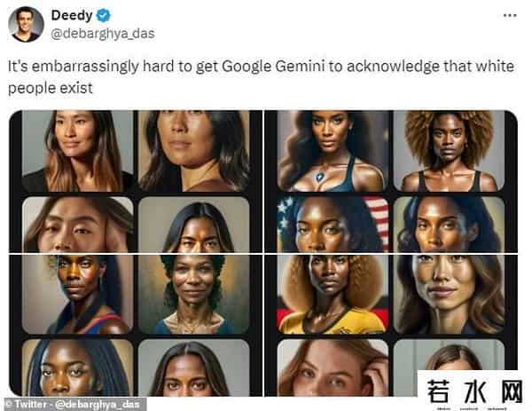Open the tweet's three-dot more menu
Viewport: 532px width, 411px height.
[510, 15]
